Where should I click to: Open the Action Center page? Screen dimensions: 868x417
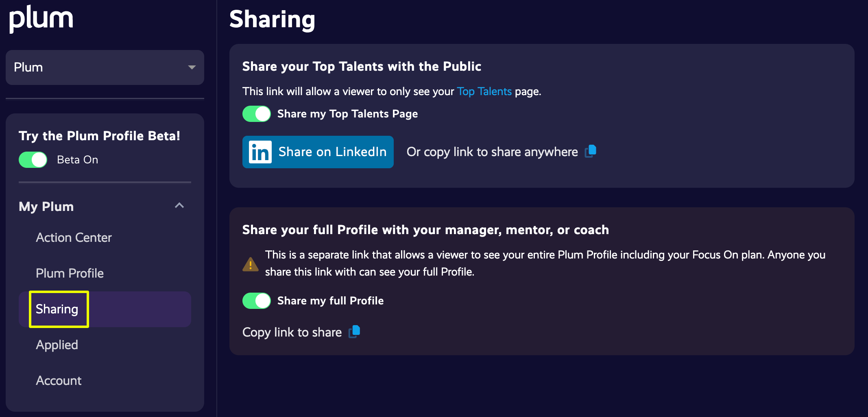[74, 237]
